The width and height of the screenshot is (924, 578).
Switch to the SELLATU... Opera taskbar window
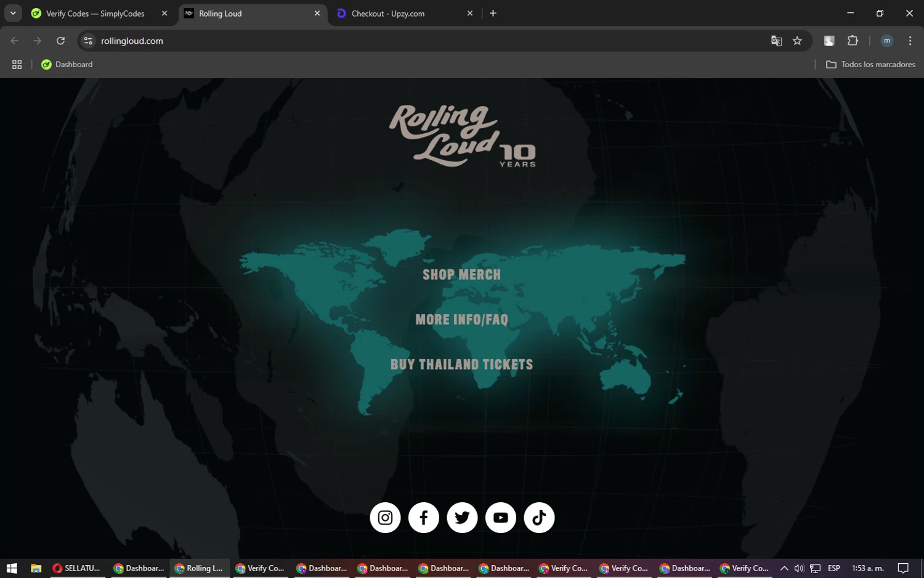coord(77,568)
